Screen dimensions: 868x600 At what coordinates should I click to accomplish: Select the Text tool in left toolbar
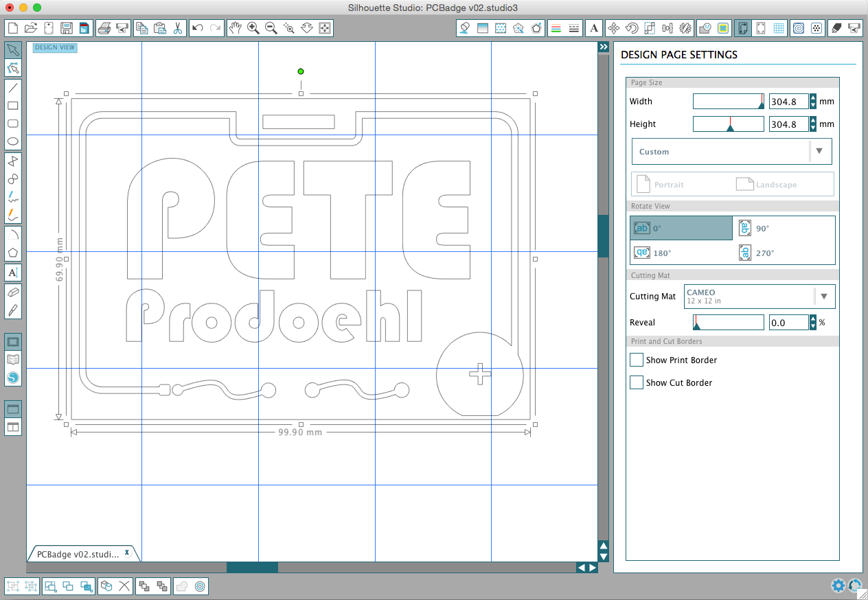(x=12, y=273)
